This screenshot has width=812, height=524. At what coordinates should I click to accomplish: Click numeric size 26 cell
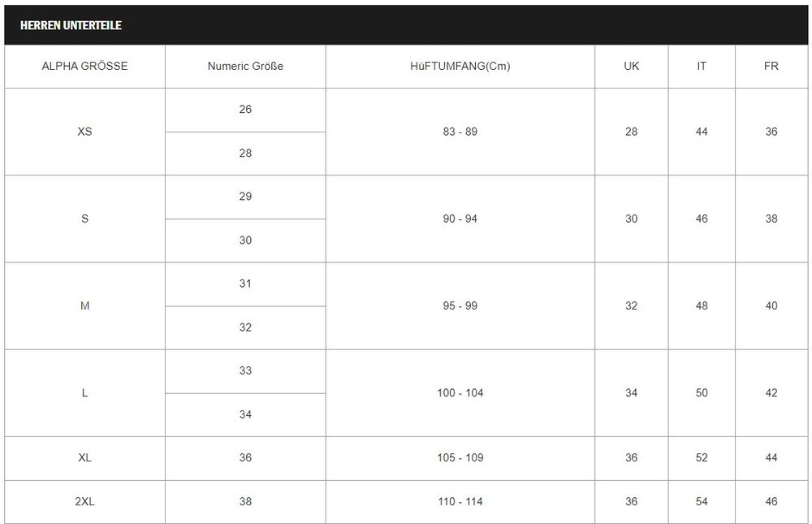pyautogui.click(x=245, y=110)
